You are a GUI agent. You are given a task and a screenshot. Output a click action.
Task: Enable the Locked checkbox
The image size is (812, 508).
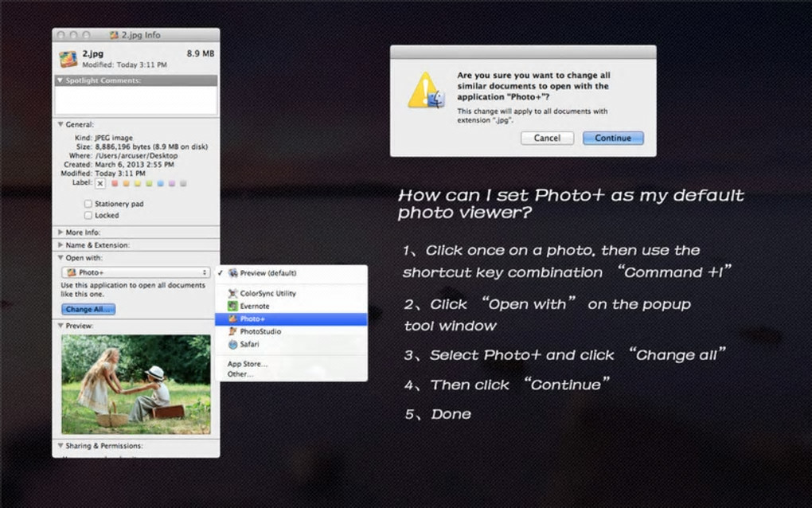(x=88, y=215)
